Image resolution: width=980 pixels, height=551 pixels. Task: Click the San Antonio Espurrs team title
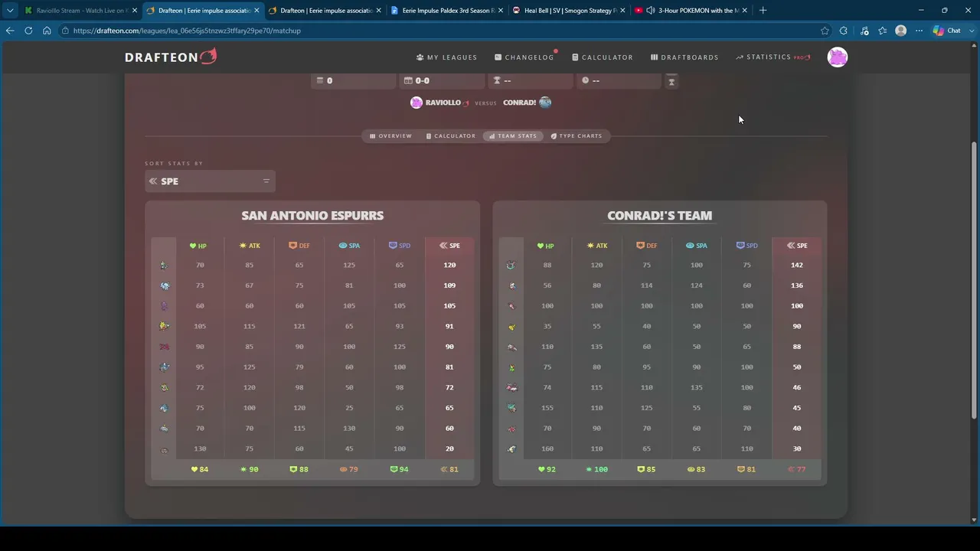[312, 216]
